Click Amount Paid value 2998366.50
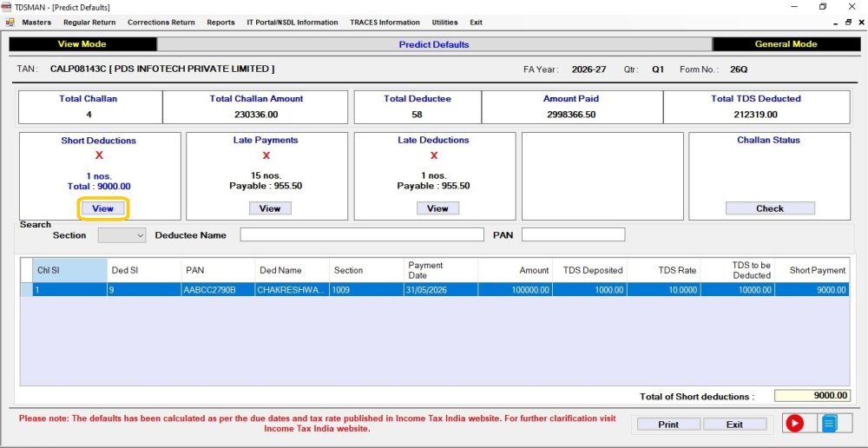The height and width of the screenshot is (448, 868). [x=571, y=115]
